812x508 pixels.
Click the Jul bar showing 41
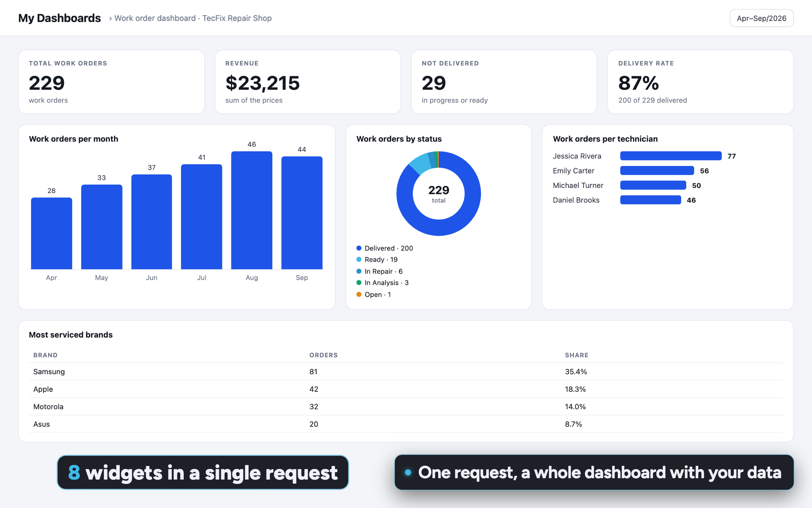202,217
